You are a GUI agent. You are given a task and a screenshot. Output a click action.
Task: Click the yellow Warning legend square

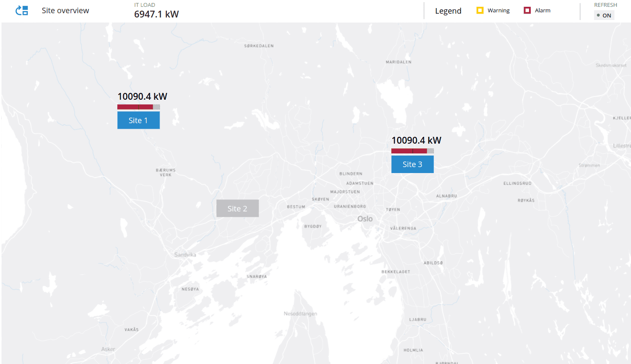480,10
